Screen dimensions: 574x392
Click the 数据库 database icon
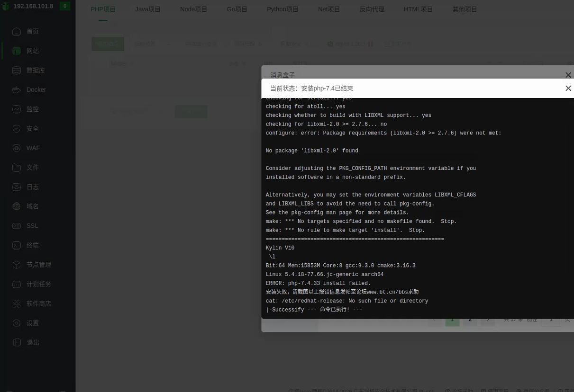pyautogui.click(x=17, y=70)
